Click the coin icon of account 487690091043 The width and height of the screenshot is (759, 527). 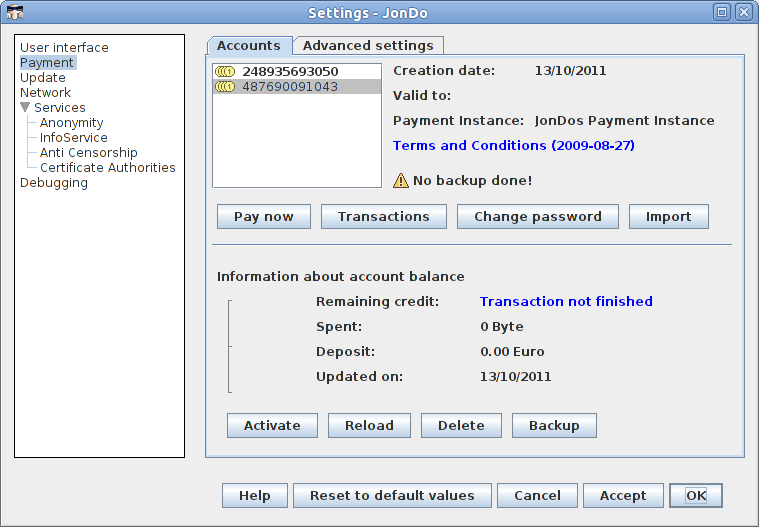coord(225,87)
